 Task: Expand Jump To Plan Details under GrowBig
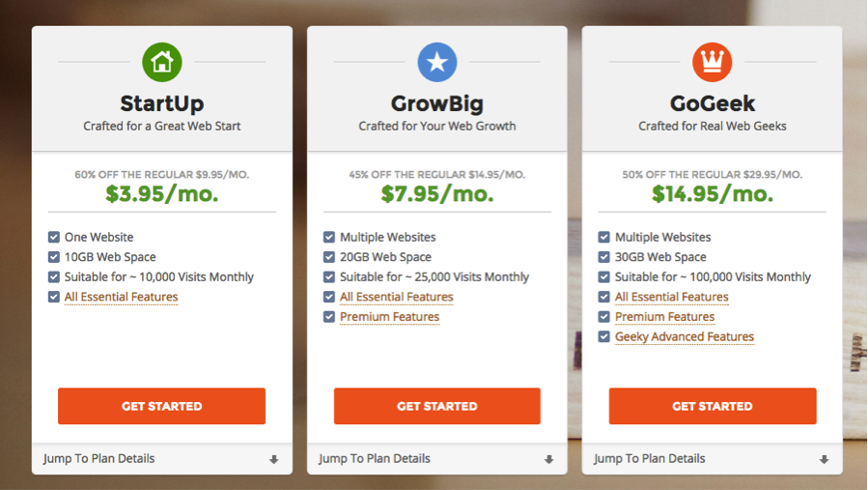375,459
